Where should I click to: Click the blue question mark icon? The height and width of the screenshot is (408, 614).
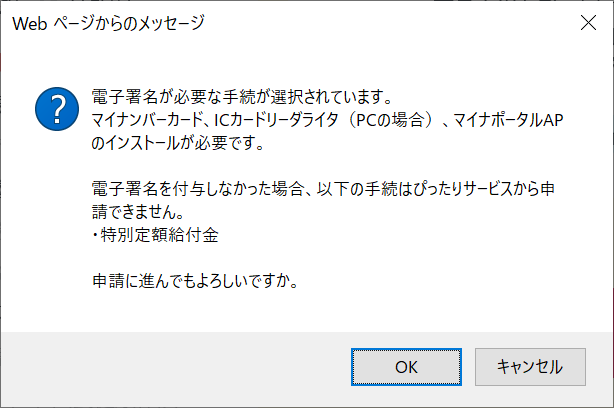pyautogui.click(x=57, y=109)
